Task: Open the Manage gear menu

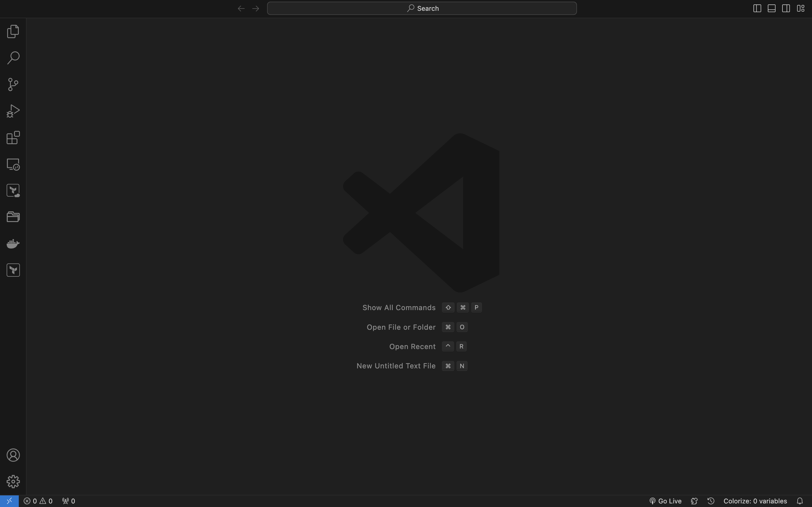Action: click(13, 482)
